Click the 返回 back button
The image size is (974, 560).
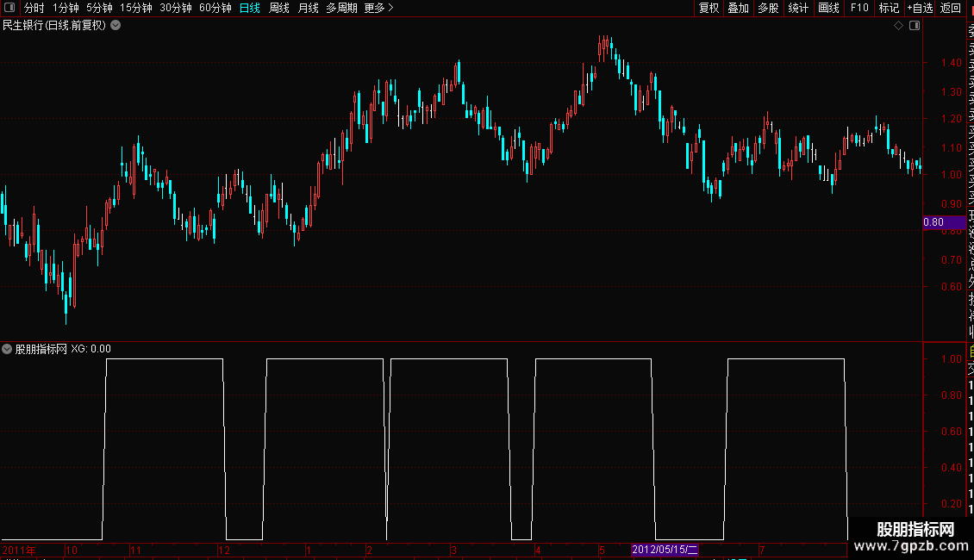(x=951, y=8)
